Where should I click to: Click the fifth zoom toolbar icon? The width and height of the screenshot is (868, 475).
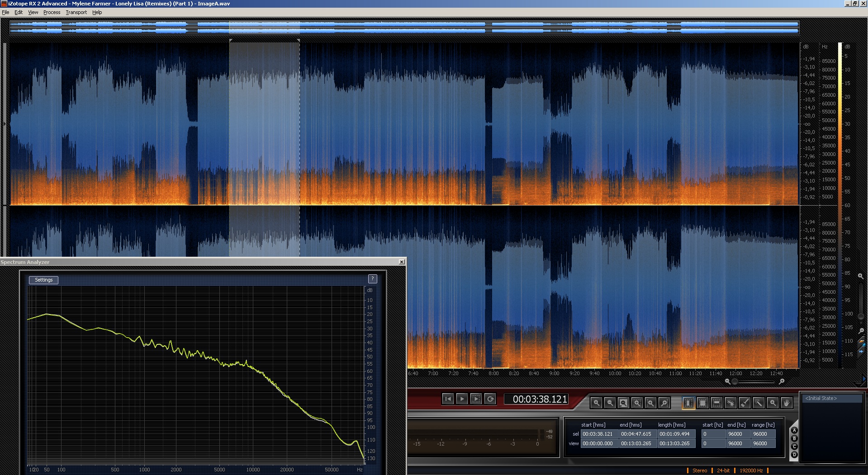coord(650,403)
